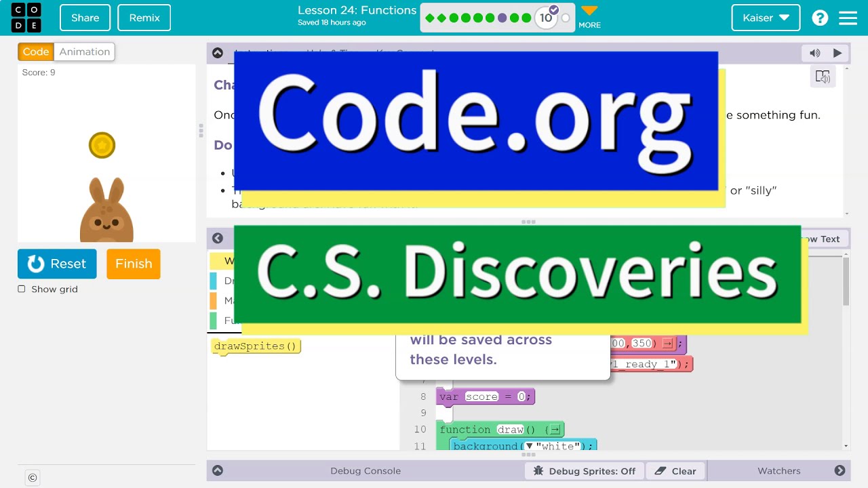Open the Kaiser account dropdown

766,18
